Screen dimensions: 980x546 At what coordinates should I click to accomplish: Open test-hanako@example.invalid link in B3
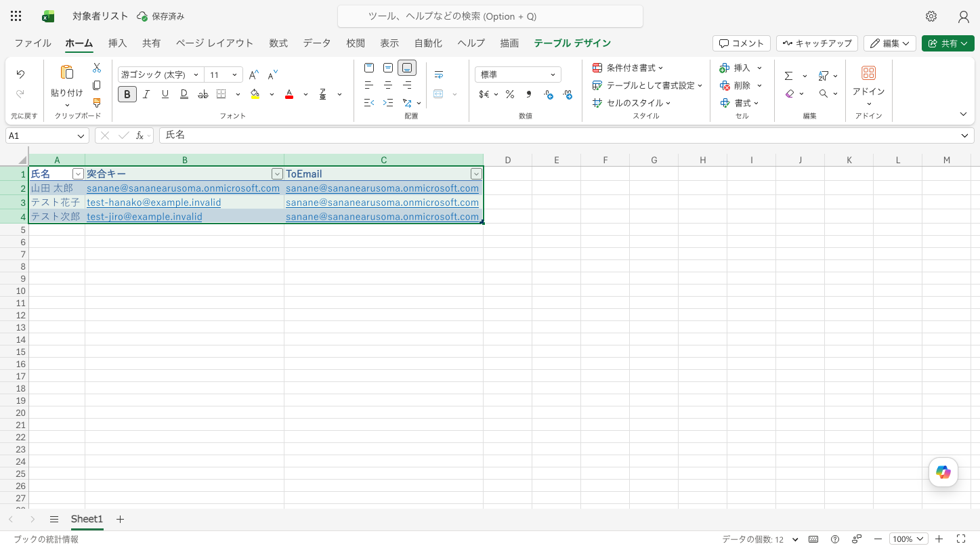point(154,203)
